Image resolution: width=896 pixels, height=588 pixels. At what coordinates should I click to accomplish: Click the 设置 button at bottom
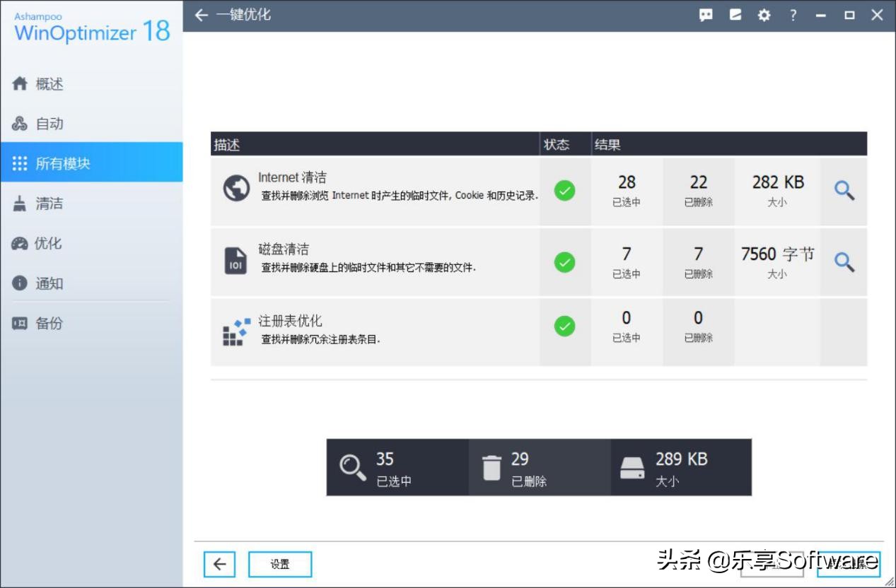point(280,564)
